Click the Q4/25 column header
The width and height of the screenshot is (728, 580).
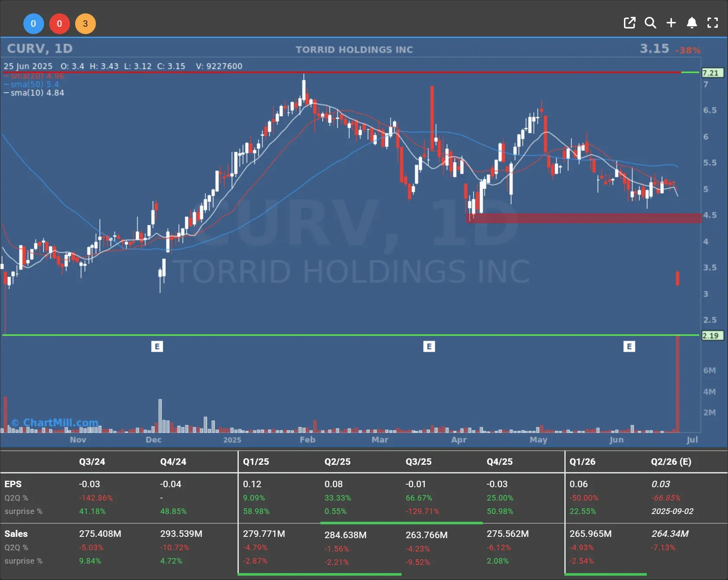(500, 462)
